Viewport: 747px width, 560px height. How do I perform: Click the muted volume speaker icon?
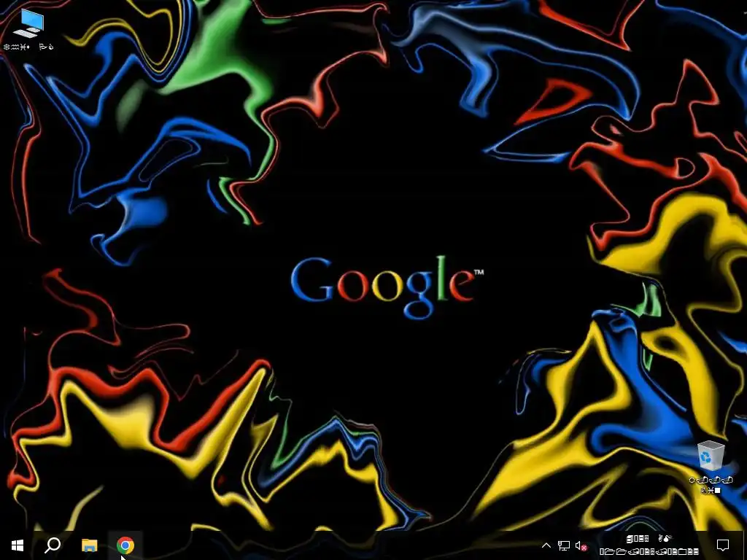click(x=581, y=545)
